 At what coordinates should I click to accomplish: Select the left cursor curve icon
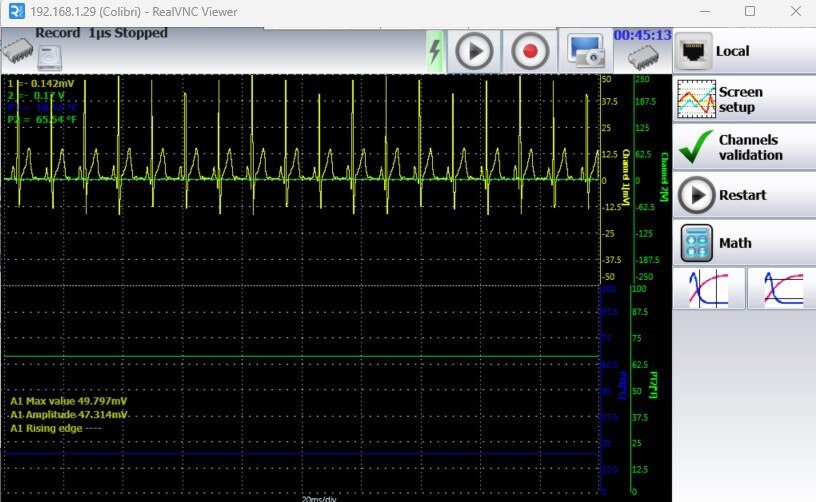(x=707, y=288)
